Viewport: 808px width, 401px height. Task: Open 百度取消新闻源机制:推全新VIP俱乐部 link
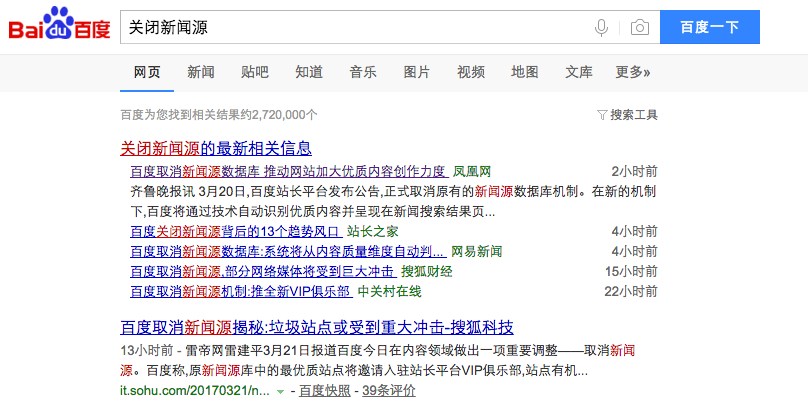click(241, 292)
